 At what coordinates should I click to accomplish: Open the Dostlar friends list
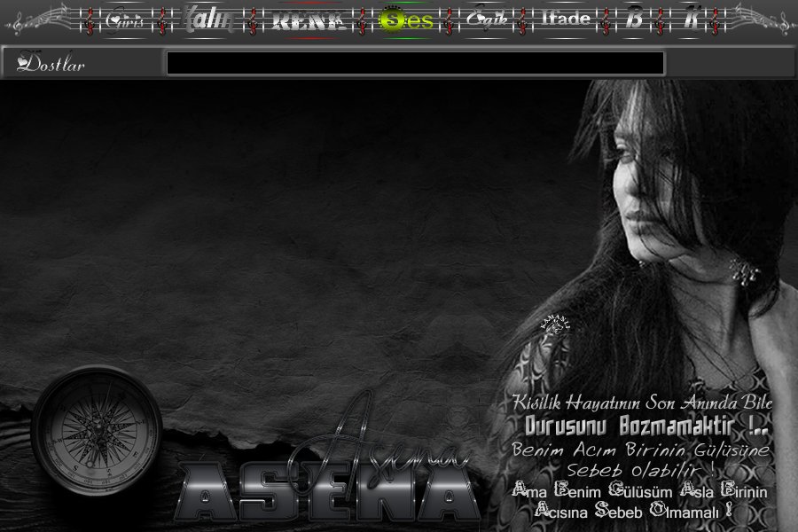(51, 64)
